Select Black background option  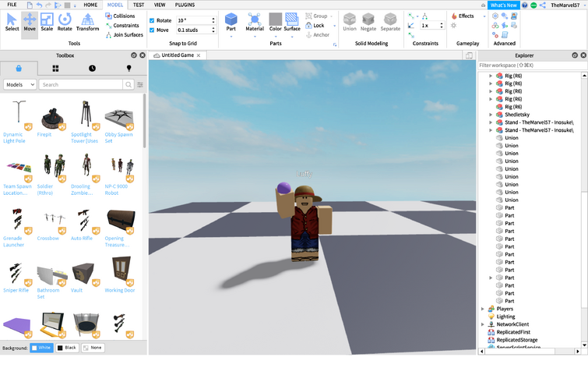(x=67, y=348)
